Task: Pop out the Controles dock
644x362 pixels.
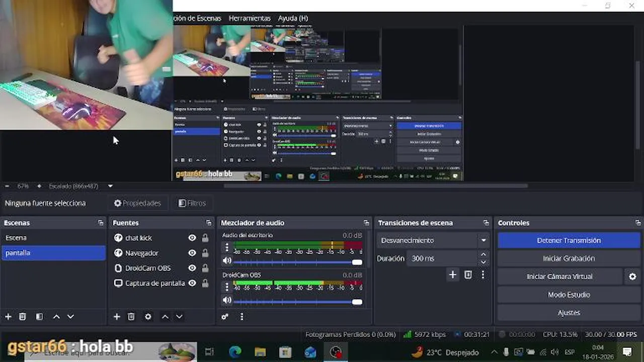Action: point(638,223)
